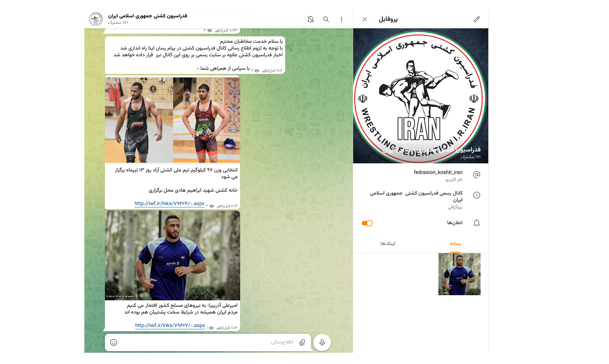
Task: Click the channel title in chat header
Action: click(x=147, y=16)
